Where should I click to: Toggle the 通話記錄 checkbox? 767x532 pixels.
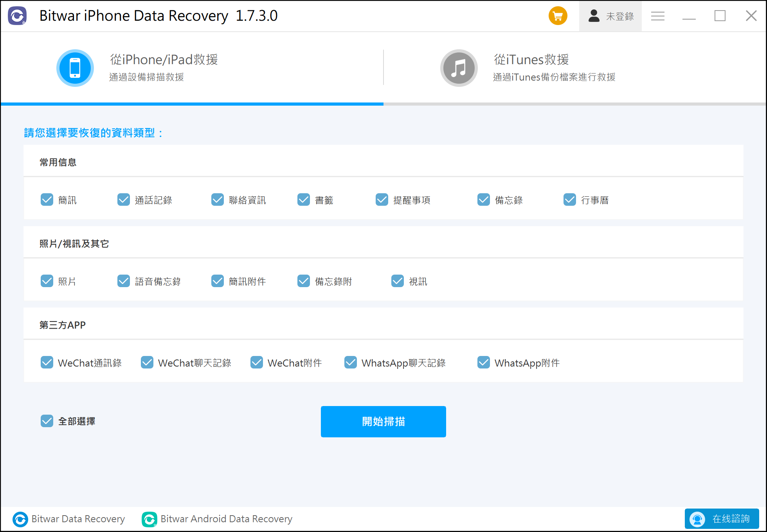pyautogui.click(x=124, y=199)
